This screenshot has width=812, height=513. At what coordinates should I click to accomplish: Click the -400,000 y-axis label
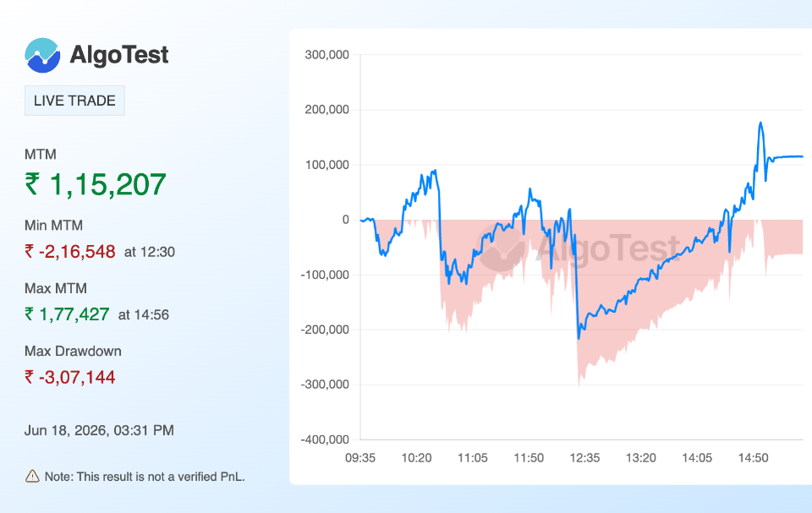tap(325, 439)
